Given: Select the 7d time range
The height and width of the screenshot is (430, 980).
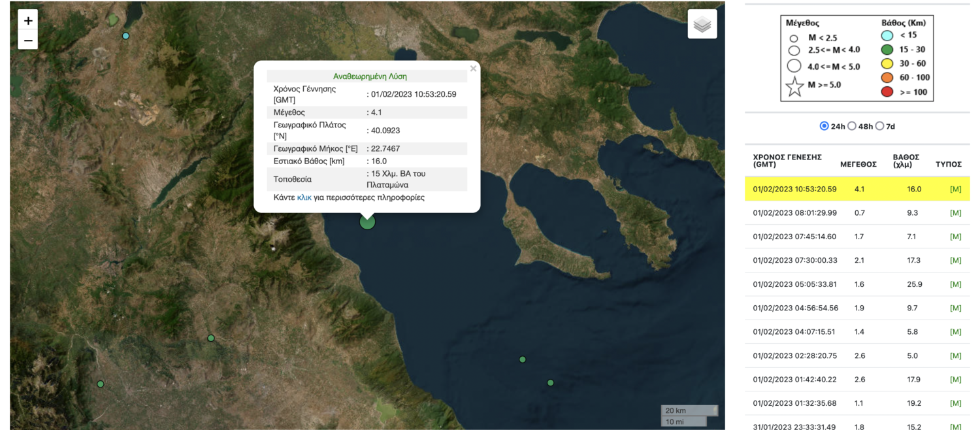Looking at the screenshot, I should pyautogui.click(x=879, y=126).
